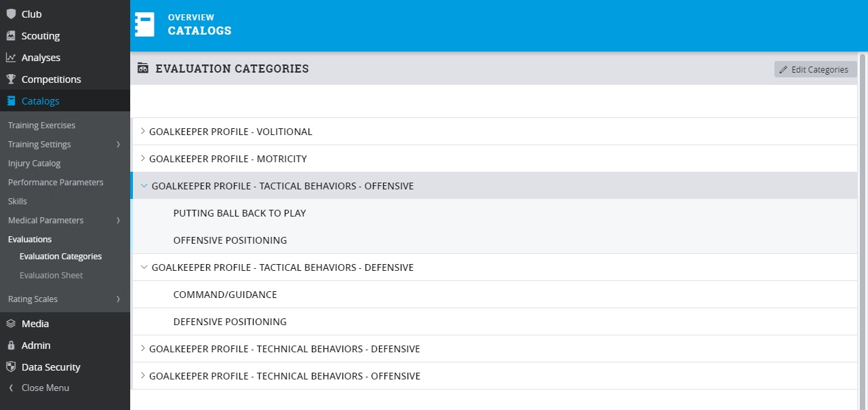
Task: Select Goalkeeper Profile - Technical Behaviors - Defensive text
Action: click(x=285, y=349)
